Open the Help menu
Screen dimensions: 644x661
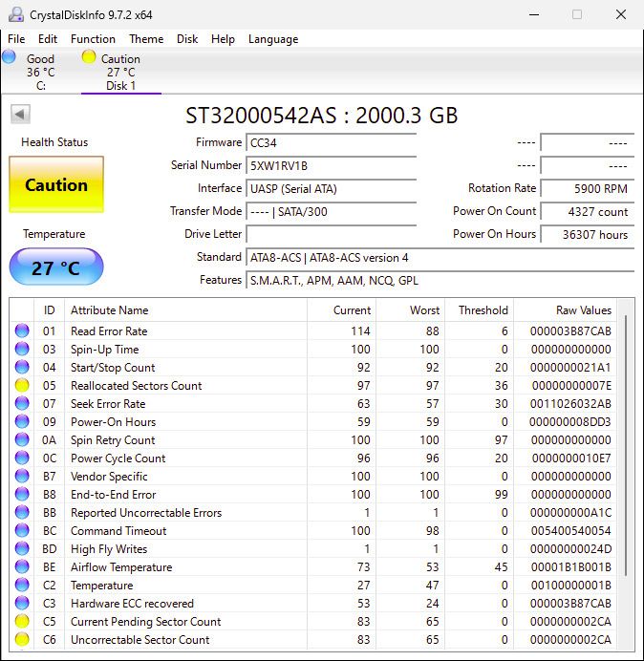(223, 39)
